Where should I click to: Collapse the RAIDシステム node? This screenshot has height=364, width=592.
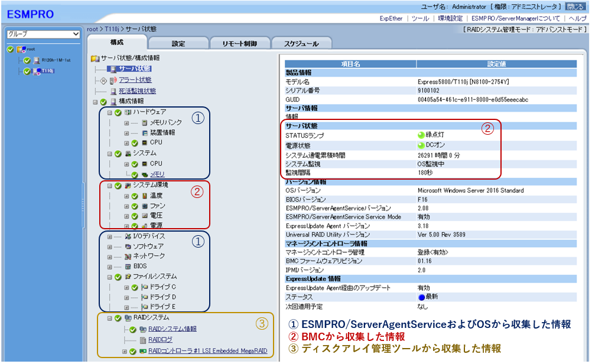click(x=109, y=318)
